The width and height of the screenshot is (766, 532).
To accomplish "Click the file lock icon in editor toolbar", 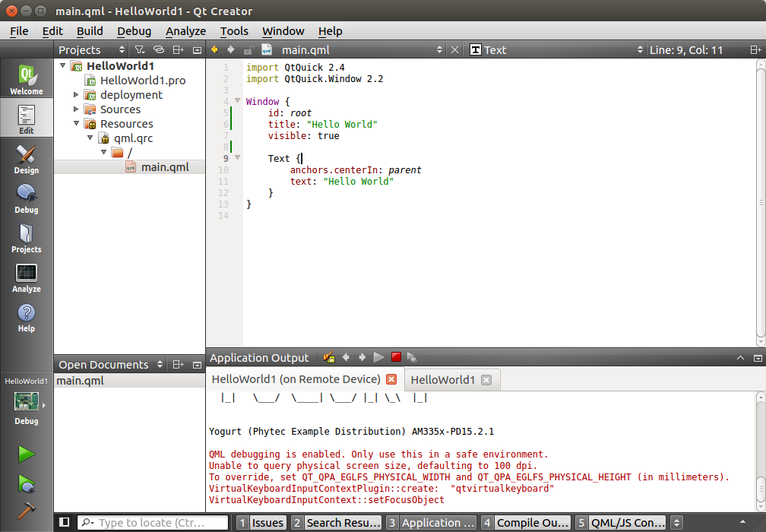I will pyautogui.click(x=248, y=50).
